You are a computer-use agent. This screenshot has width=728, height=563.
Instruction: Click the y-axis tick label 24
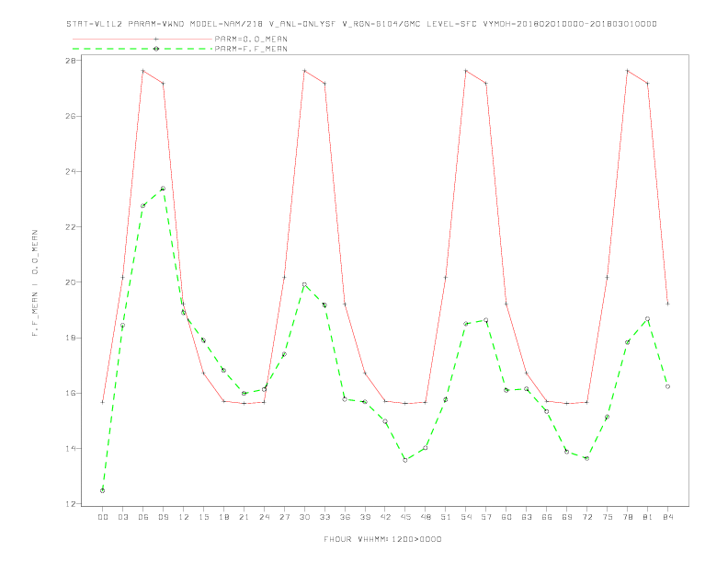(73, 171)
